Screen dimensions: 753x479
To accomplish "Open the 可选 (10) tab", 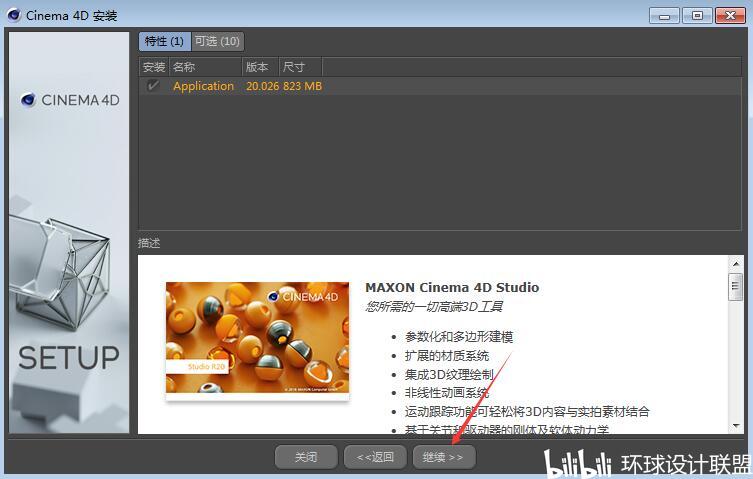I will 218,41.
